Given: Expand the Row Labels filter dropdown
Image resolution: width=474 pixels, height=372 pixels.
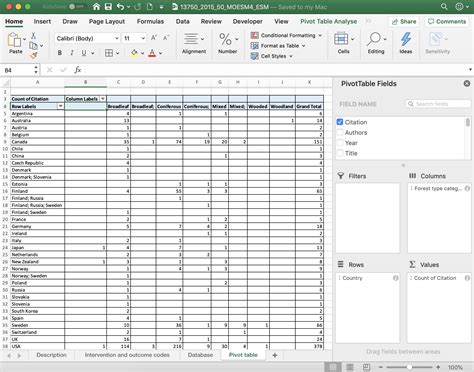Looking at the screenshot, I should click(x=60, y=106).
